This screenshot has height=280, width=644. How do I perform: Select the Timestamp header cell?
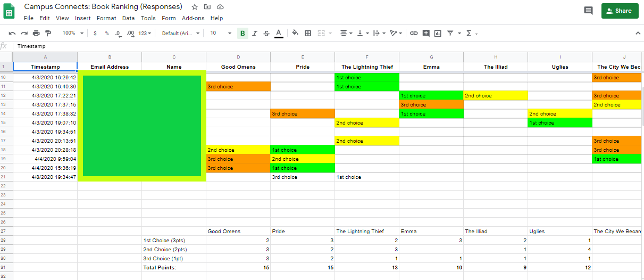coord(45,67)
